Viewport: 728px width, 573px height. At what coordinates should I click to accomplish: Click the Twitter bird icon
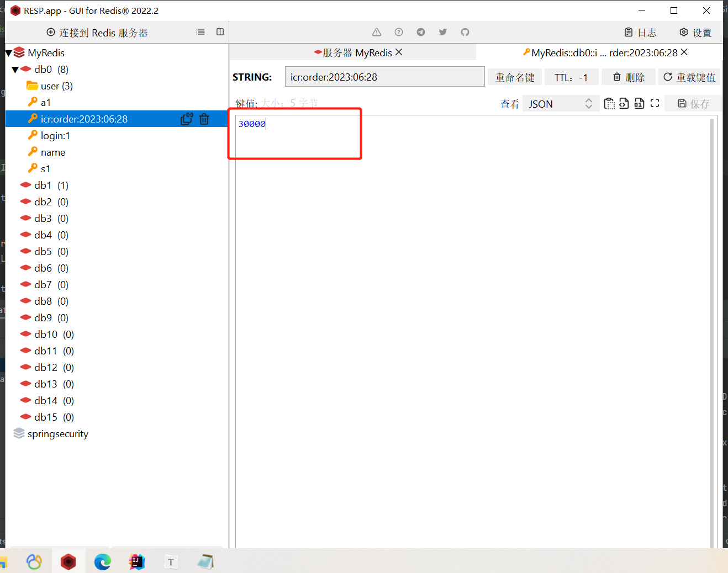click(x=443, y=32)
